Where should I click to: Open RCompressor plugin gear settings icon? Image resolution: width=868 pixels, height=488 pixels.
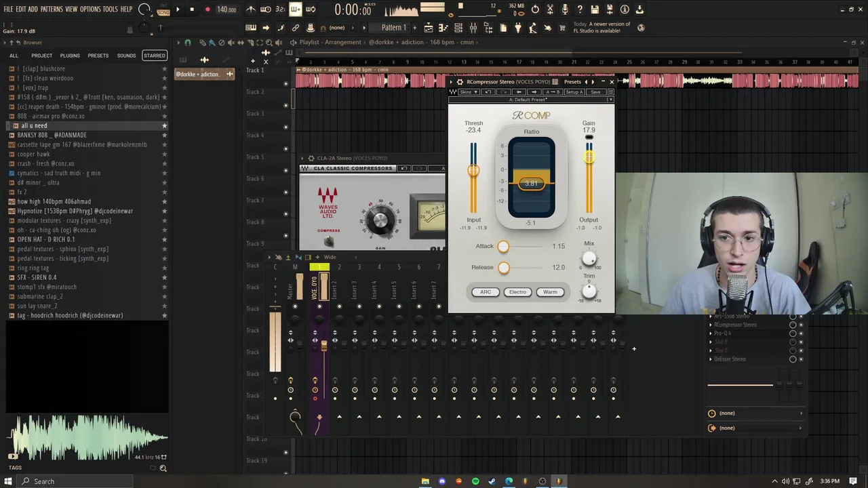(460, 82)
